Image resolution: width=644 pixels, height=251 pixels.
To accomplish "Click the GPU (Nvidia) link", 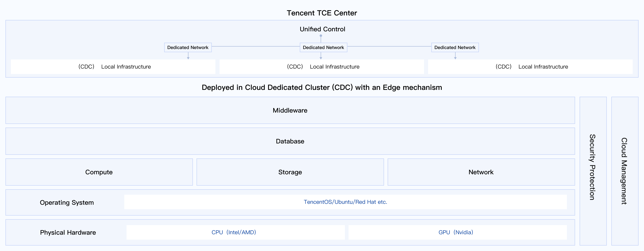I will (456, 232).
